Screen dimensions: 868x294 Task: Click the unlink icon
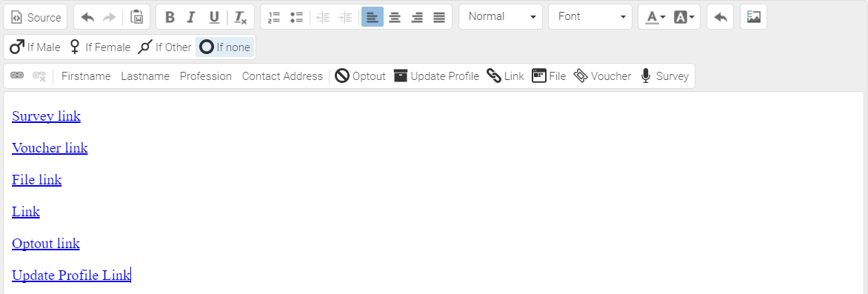39,76
